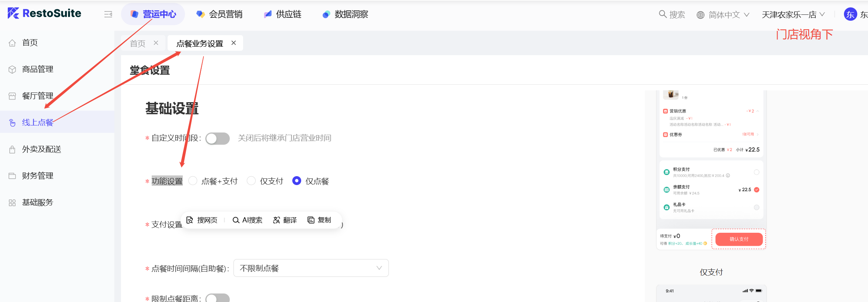Click the 确认支付 button in preview
This screenshot has height=302, width=868.
click(739, 239)
